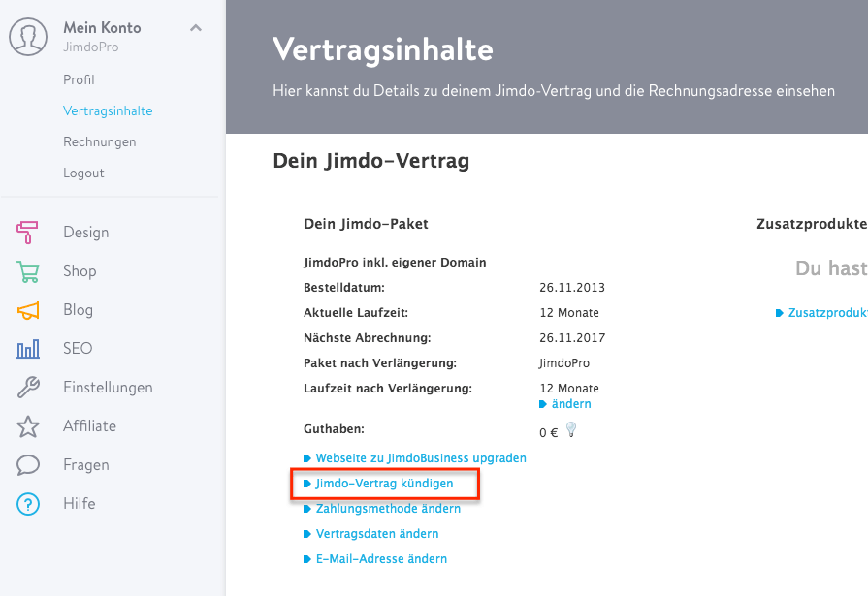Click the JimdoPro subtitle under Mein Konto
Image resolution: width=868 pixels, height=596 pixels.
91,47
